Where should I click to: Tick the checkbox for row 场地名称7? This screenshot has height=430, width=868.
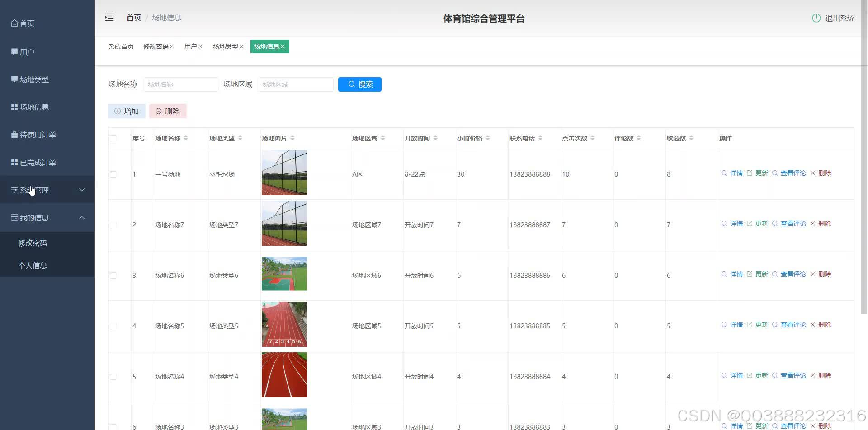[113, 225]
